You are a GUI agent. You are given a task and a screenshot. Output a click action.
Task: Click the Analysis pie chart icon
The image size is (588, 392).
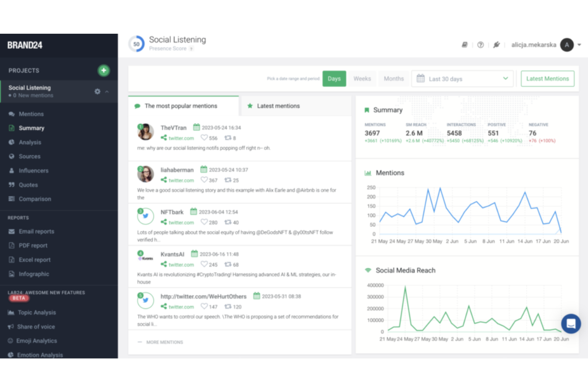12,142
